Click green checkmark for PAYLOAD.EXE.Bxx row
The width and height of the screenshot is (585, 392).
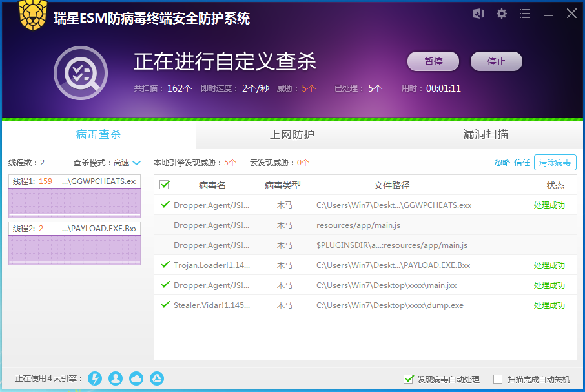tap(165, 264)
